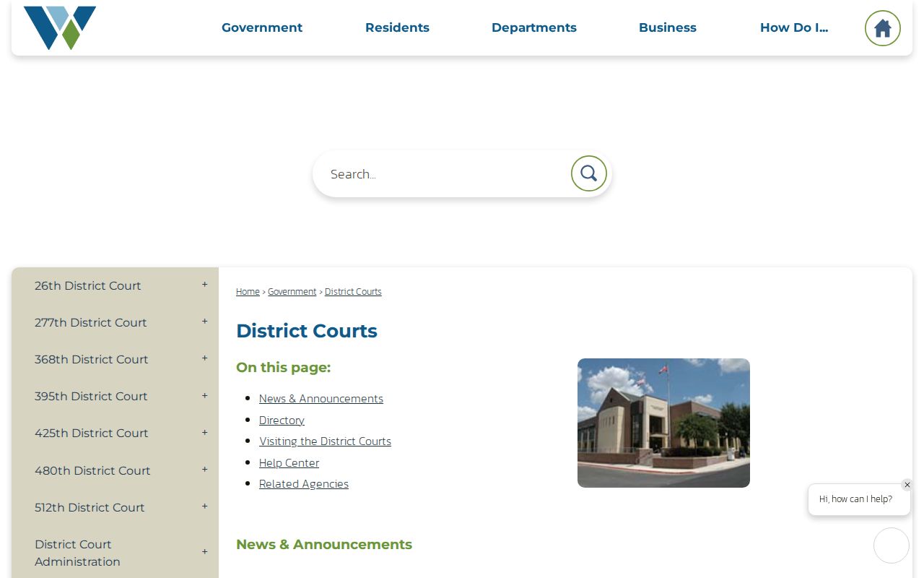Open 277th District Court page
Screen dimensions: 924x578
click(x=91, y=322)
